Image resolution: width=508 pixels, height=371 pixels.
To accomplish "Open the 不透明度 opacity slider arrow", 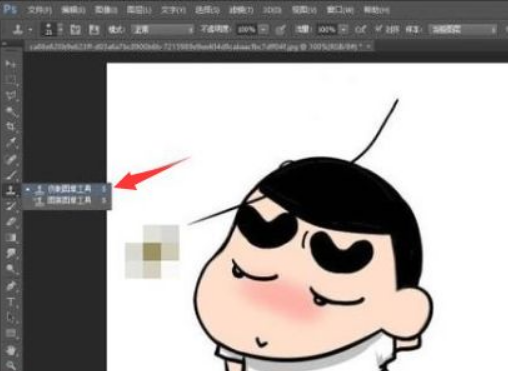I will (263, 30).
